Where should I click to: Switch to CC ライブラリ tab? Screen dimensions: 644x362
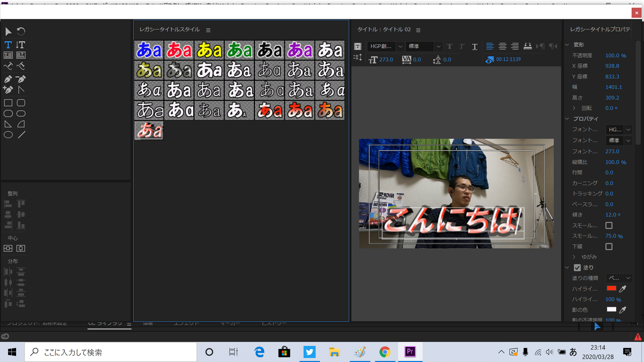click(105, 323)
